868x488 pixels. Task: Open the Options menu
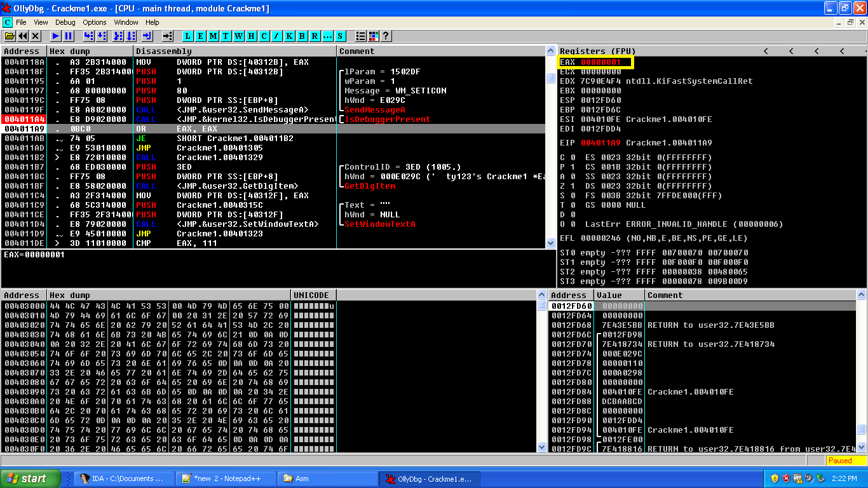[95, 22]
